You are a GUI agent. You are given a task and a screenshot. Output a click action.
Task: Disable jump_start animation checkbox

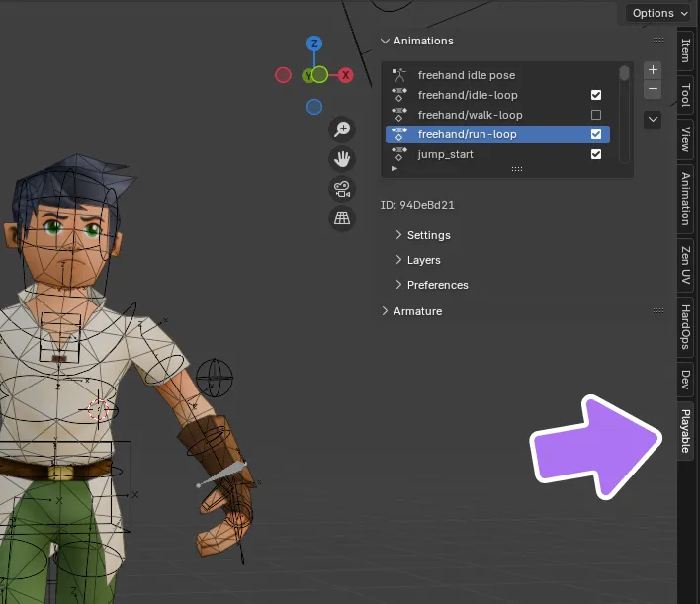[596, 154]
